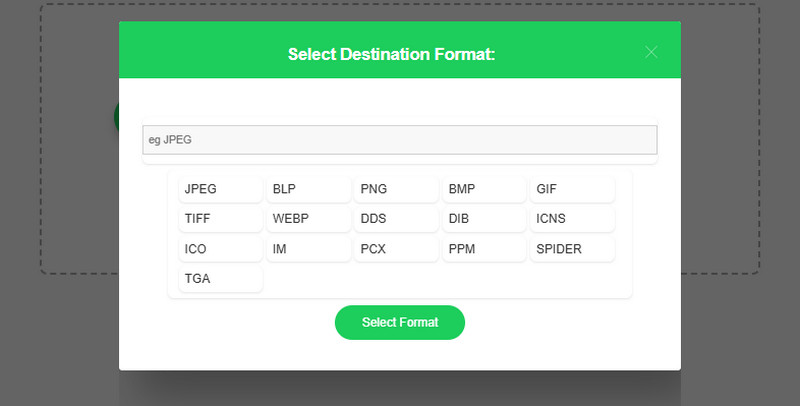The height and width of the screenshot is (406, 800).
Task: Choose DIB as destination format
Action: [484, 219]
